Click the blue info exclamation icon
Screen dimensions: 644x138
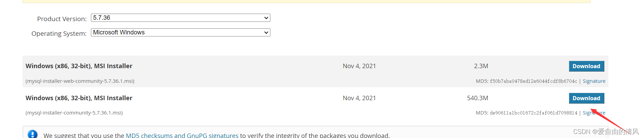point(32,134)
